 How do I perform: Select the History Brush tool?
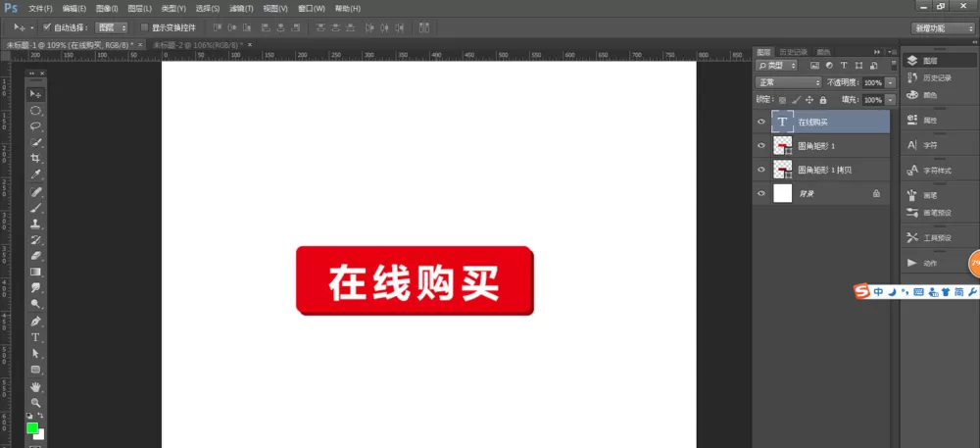click(x=35, y=240)
